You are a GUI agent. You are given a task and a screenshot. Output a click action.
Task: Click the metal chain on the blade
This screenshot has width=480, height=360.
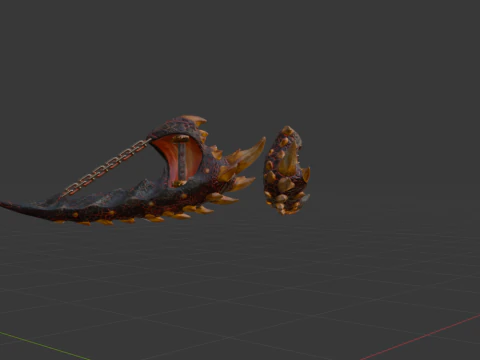[106, 168]
